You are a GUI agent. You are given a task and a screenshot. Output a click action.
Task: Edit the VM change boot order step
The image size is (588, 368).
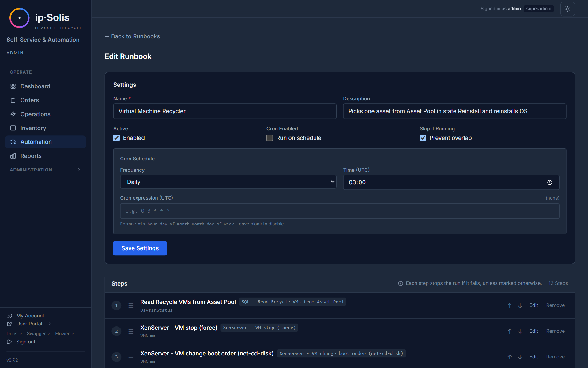pyautogui.click(x=533, y=357)
